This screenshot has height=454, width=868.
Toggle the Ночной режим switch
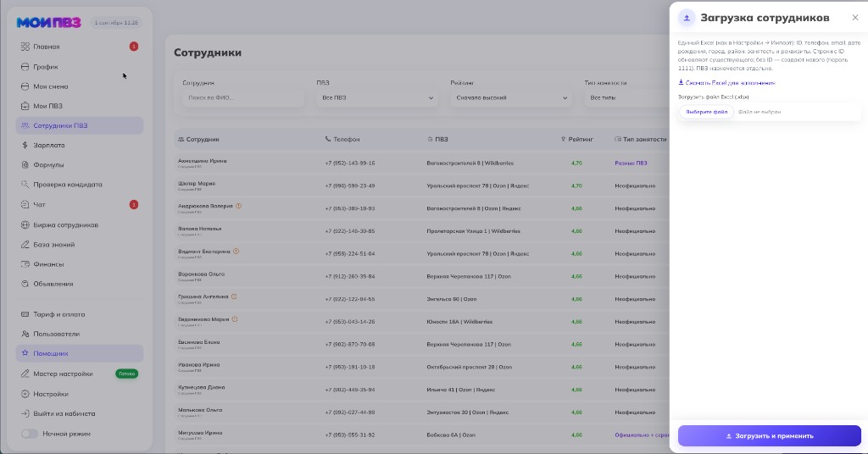(30, 434)
